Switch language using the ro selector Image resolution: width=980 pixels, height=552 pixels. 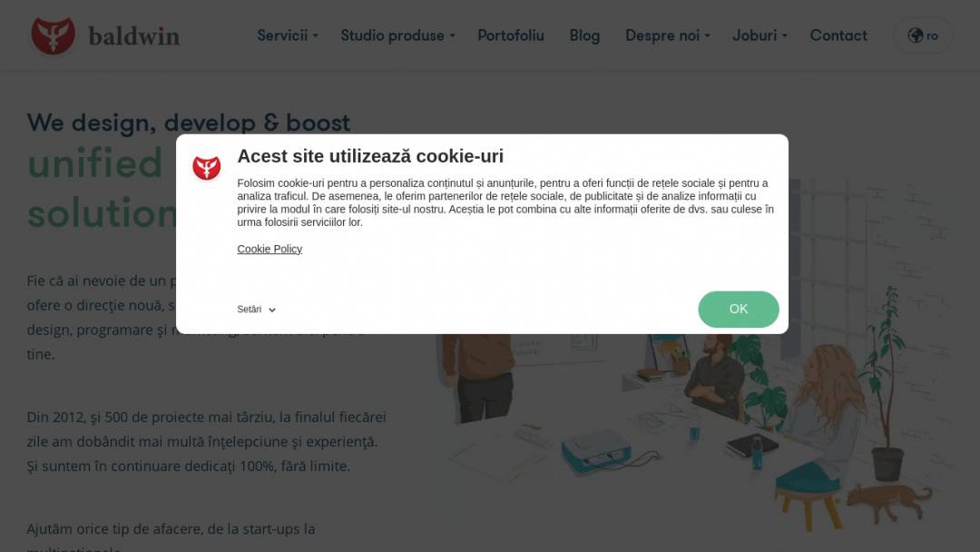(923, 35)
